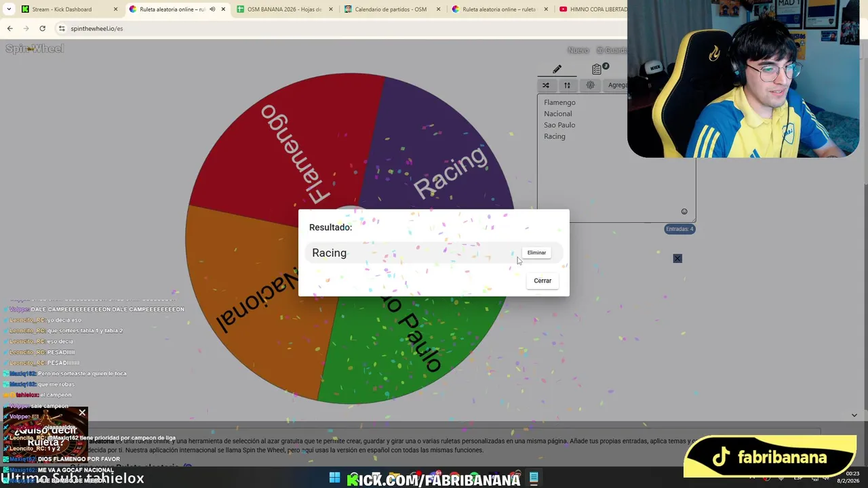
Task: Mute audio icon on active Ruleta tab
Action: (x=212, y=9)
